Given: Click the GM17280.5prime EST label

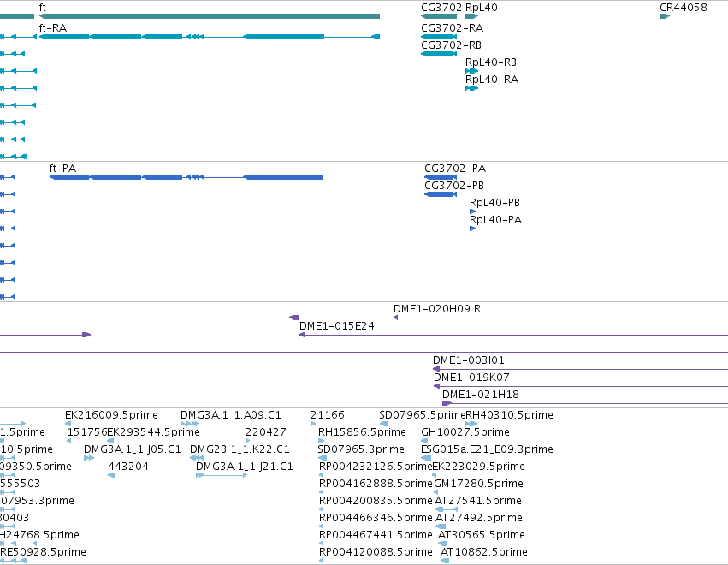Looking at the screenshot, I should click(x=479, y=484).
